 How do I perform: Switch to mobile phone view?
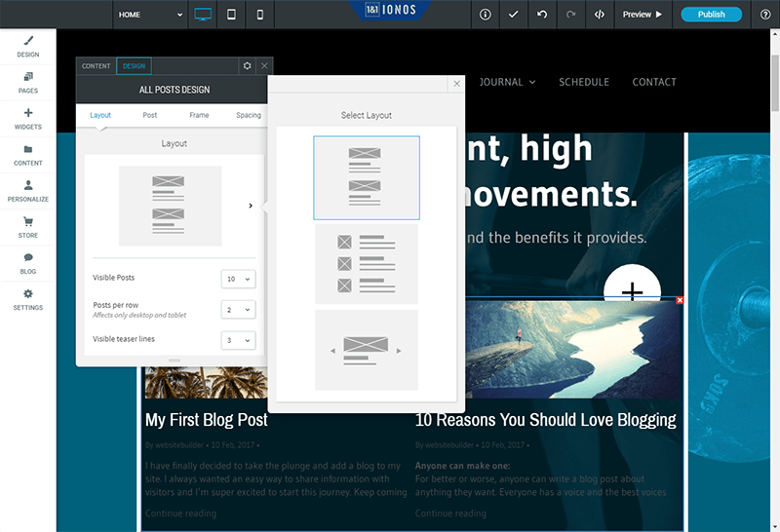pyautogui.click(x=260, y=15)
